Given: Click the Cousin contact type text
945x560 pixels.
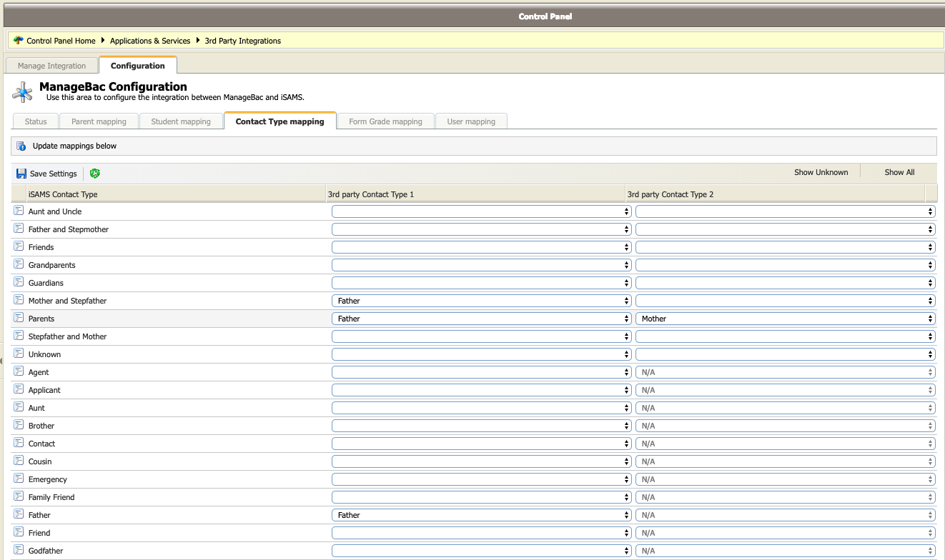Looking at the screenshot, I should tap(40, 461).
